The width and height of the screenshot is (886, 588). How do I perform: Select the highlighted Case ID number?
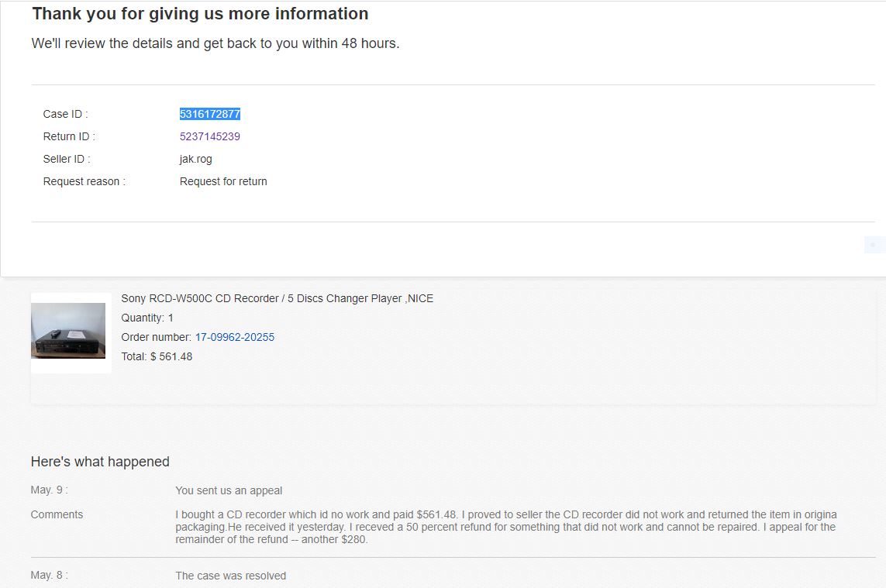pos(208,113)
